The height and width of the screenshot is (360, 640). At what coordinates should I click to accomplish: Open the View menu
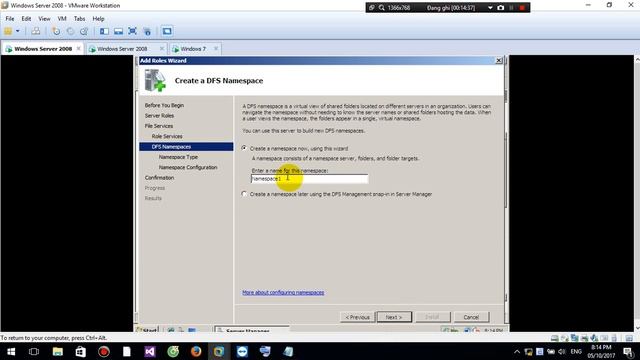tap(44, 19)
